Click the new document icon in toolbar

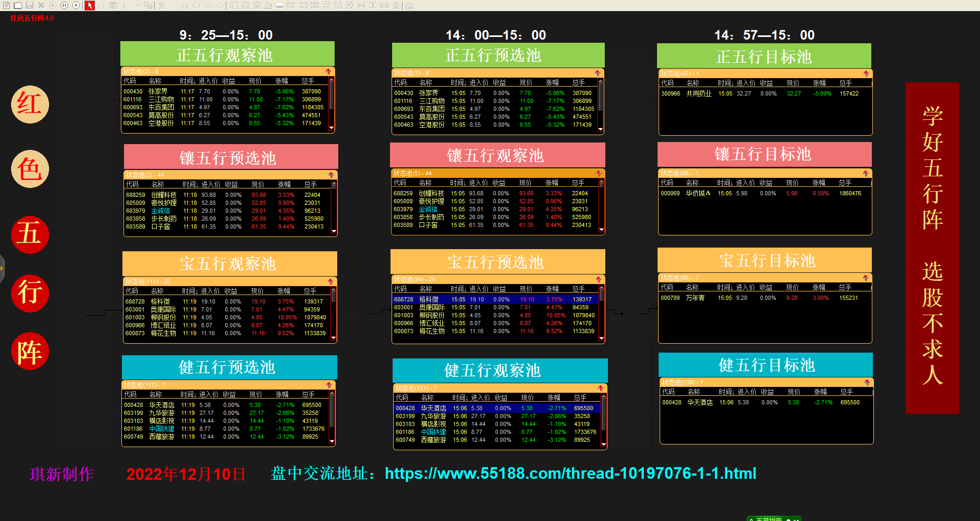coord(6,5)
